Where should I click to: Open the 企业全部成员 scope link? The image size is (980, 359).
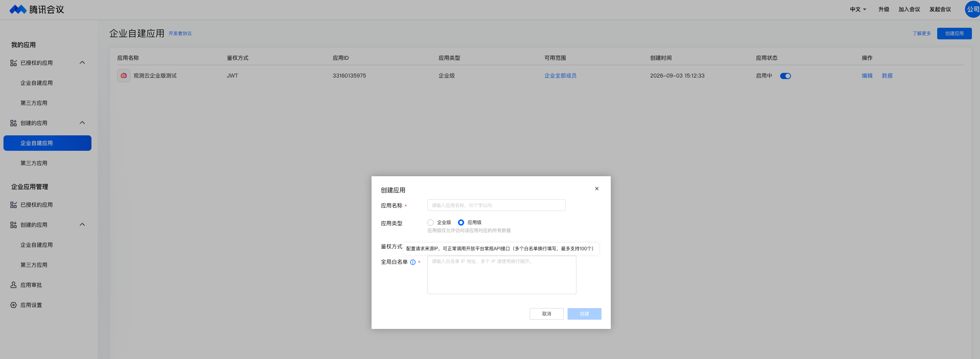point(560,76)
